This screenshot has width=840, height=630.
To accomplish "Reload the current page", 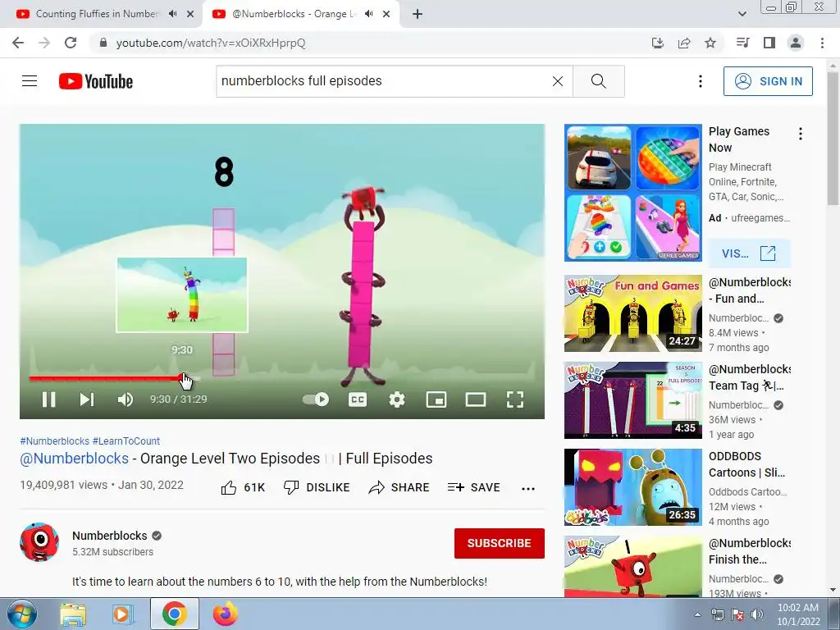I will point(71,43).
